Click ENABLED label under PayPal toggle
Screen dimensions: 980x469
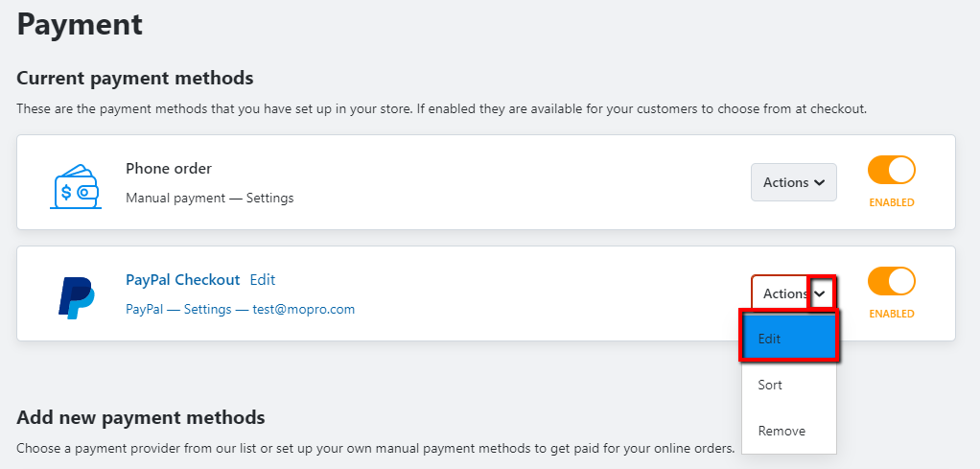coord(891,314)
